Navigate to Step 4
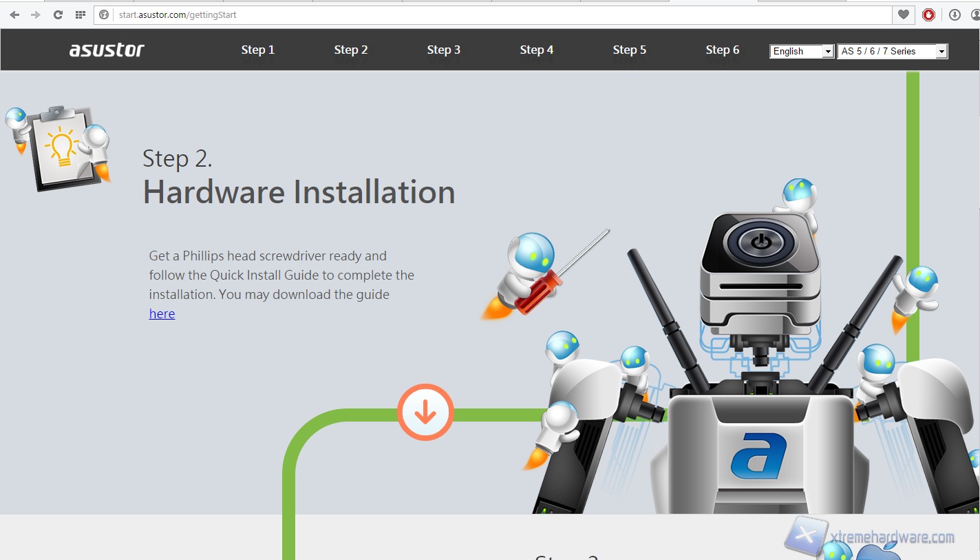 537,50
